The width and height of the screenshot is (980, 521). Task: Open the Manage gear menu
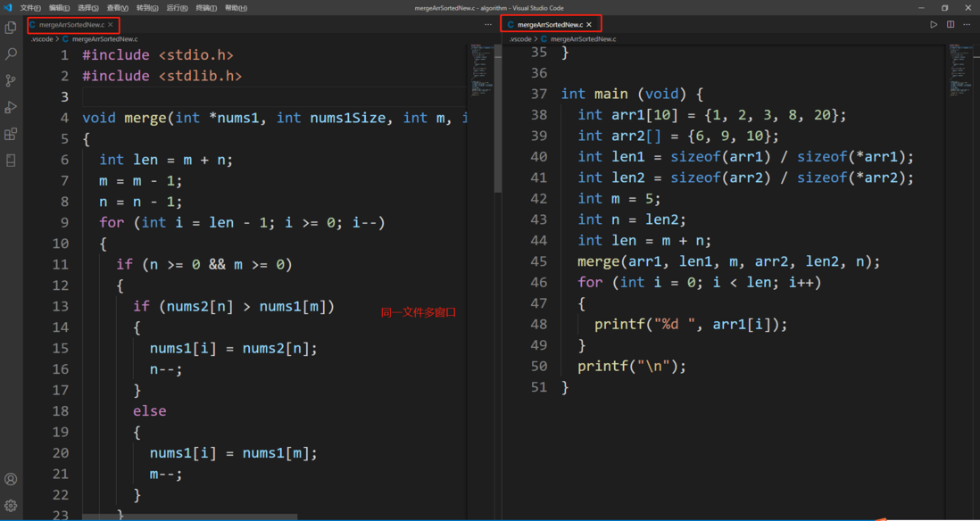point(11,505)
